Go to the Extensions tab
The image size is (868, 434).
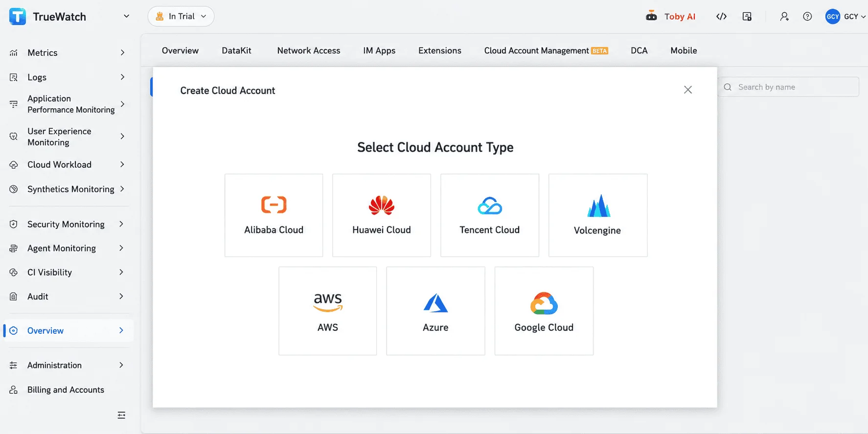440,51
